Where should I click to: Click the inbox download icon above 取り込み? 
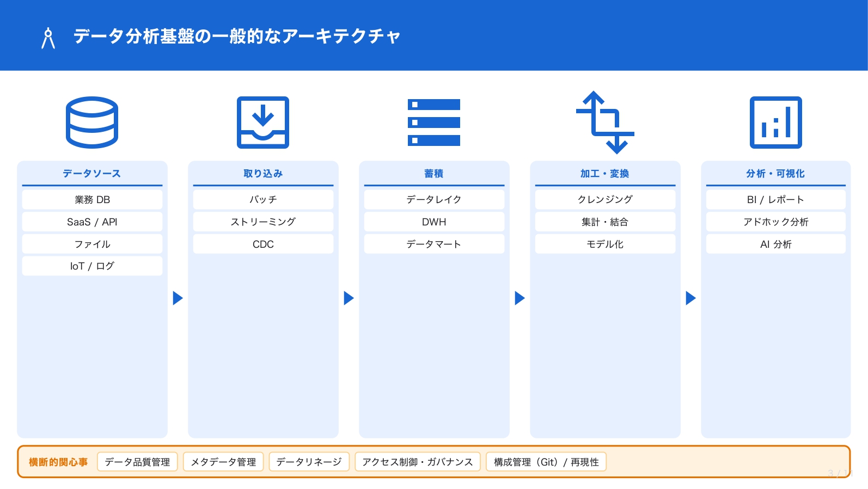(x=263, y=123)
